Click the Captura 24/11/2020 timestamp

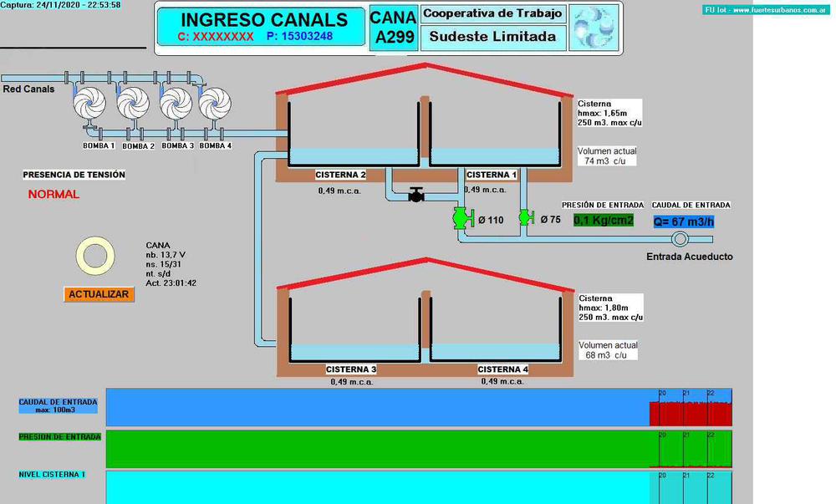(60, 5)
